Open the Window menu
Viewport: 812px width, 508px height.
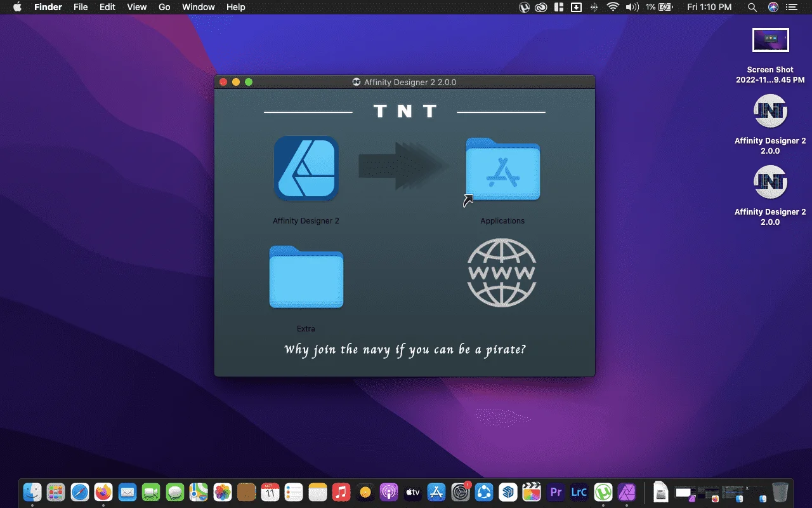198,7
